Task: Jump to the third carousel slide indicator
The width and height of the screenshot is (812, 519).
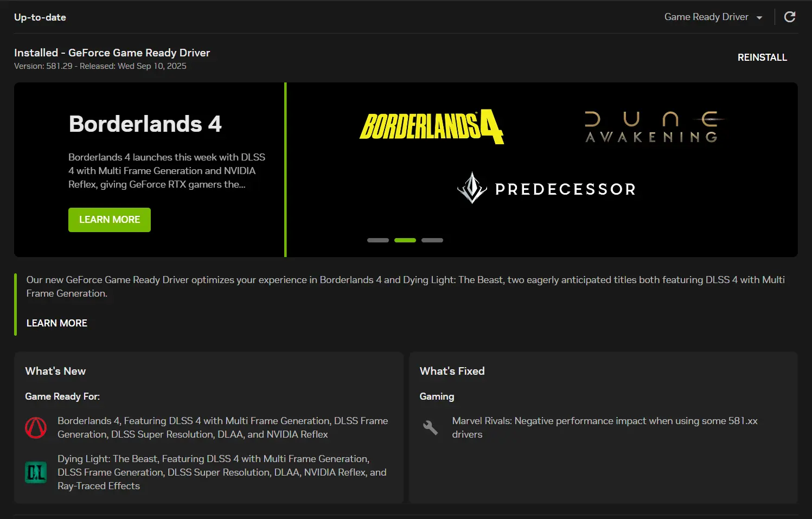Action: 432,240
